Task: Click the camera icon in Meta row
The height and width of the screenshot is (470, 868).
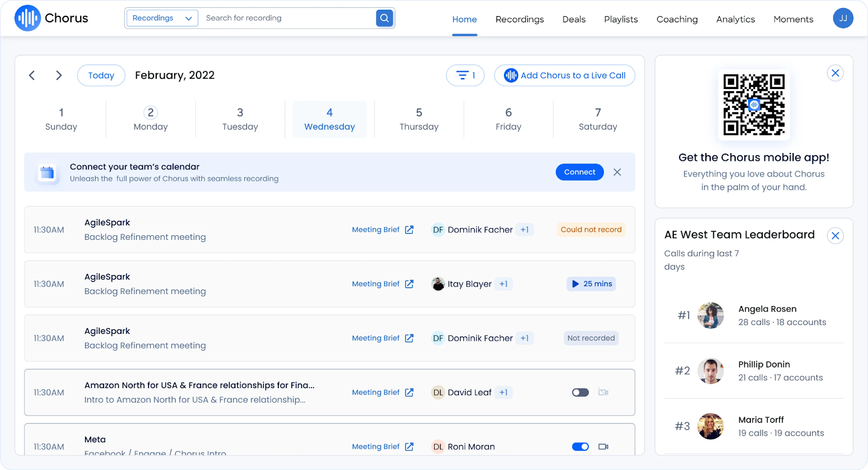Action: pyautogui.click(x=603, y=447)
